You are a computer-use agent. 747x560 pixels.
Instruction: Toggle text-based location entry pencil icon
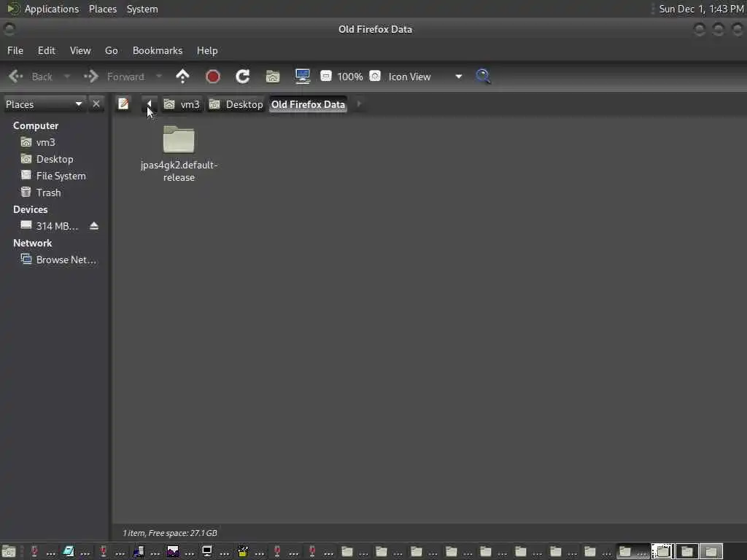tap(123, 104)
